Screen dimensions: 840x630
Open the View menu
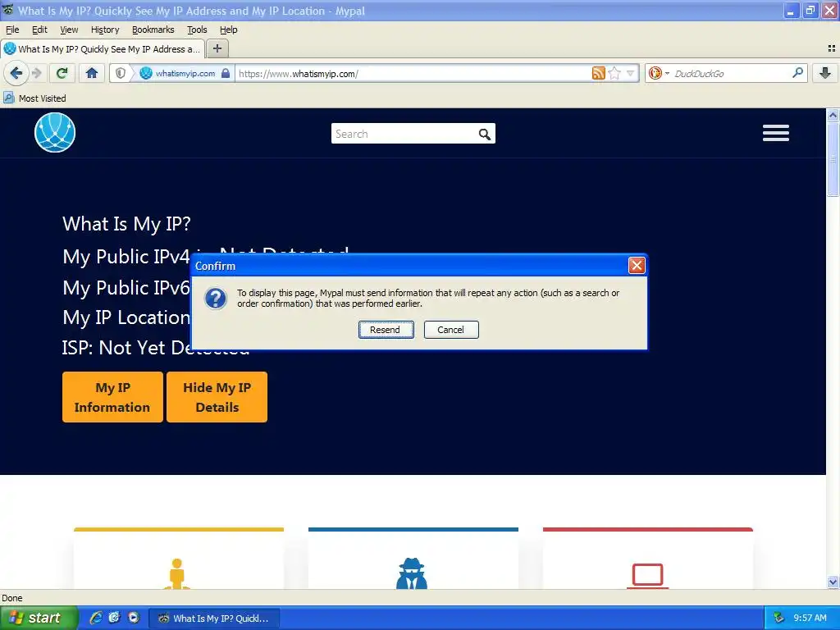tap(69, 30)
